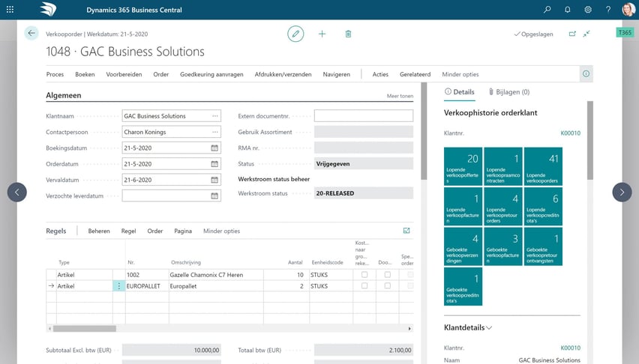
Task: Open the app launcher waffle menu
Action: pos(10,10)
